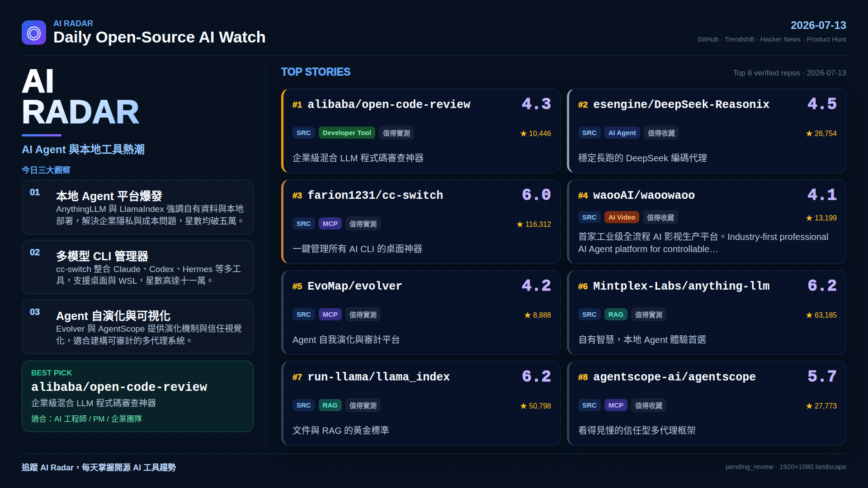This screenshot has width=868, height=488.
Task: Click the SRC tag on open-code-review card
Action: point(304,133)
